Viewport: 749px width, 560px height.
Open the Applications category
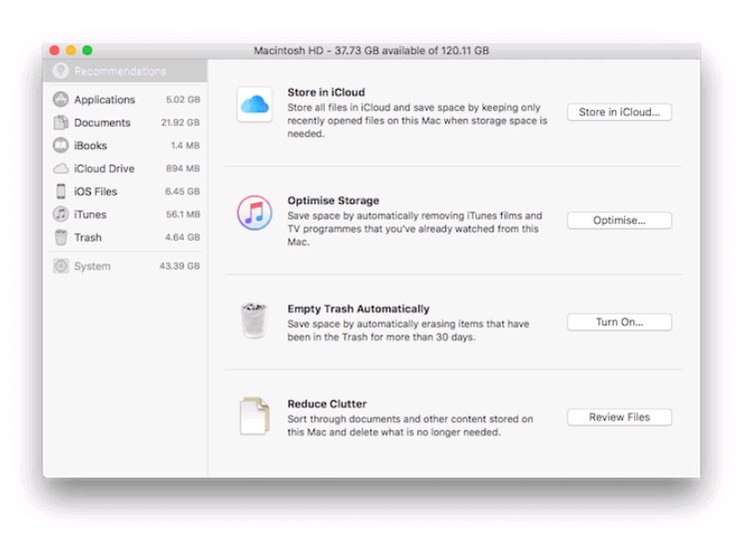127,99
